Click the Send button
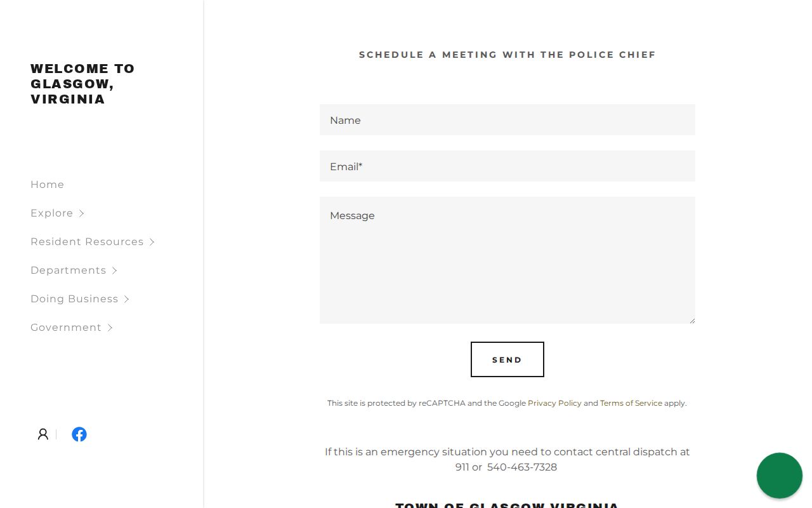Screen dimensions: 812x508 (507, 359)
